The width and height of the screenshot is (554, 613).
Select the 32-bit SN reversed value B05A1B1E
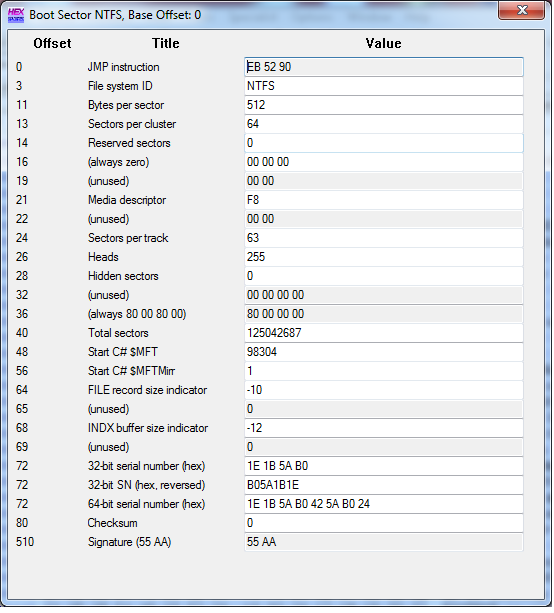pos(384,485)
